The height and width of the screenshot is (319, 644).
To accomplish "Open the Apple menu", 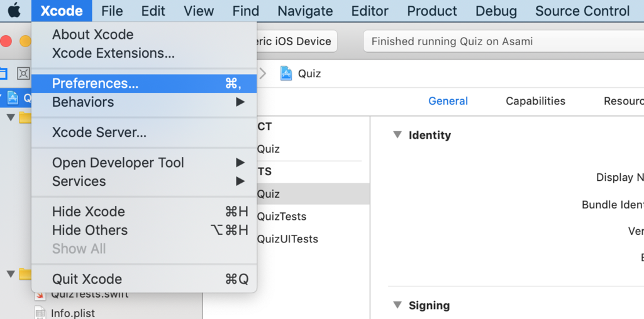I will coord(14,11).
